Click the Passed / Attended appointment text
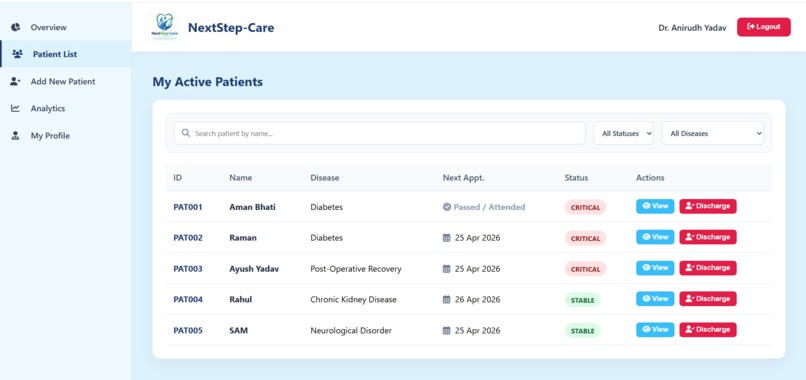This screenshot has height=380, width=806. coord(489,207)
